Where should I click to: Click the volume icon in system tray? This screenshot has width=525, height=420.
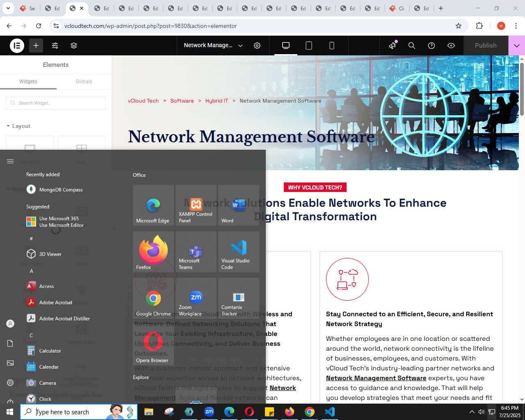[x=481, y=412]
